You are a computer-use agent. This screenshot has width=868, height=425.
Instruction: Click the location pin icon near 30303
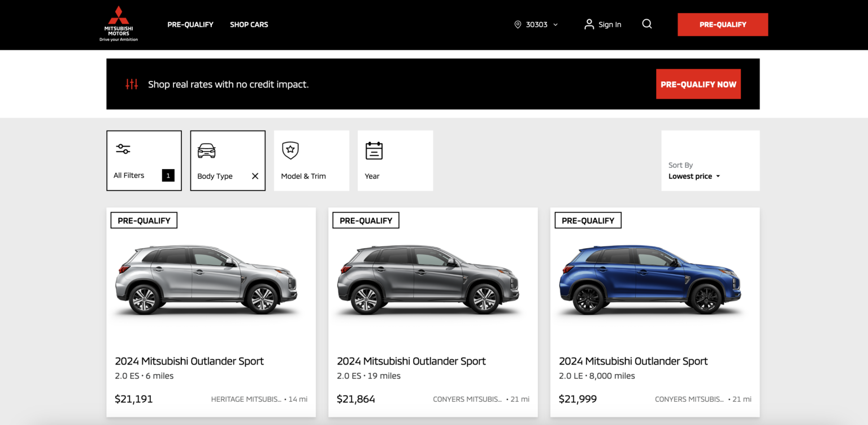point(517,24)
